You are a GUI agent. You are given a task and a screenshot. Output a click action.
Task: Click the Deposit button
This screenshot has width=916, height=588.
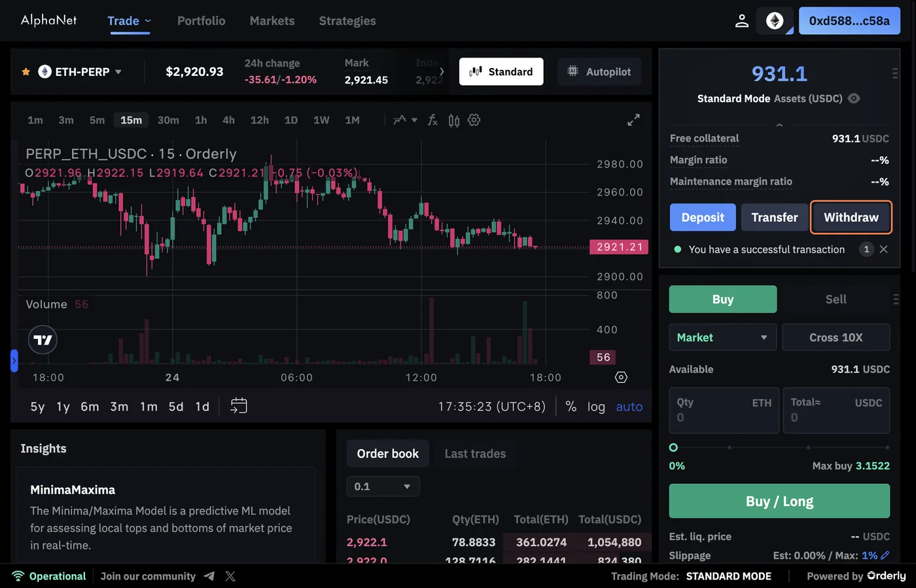pos(703,217)
